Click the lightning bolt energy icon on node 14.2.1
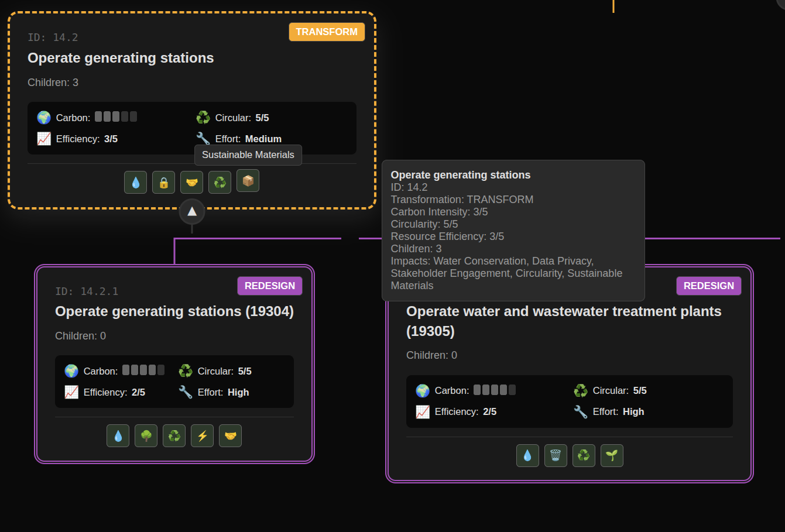Viewport: 785px width, 532px height. 202,435
